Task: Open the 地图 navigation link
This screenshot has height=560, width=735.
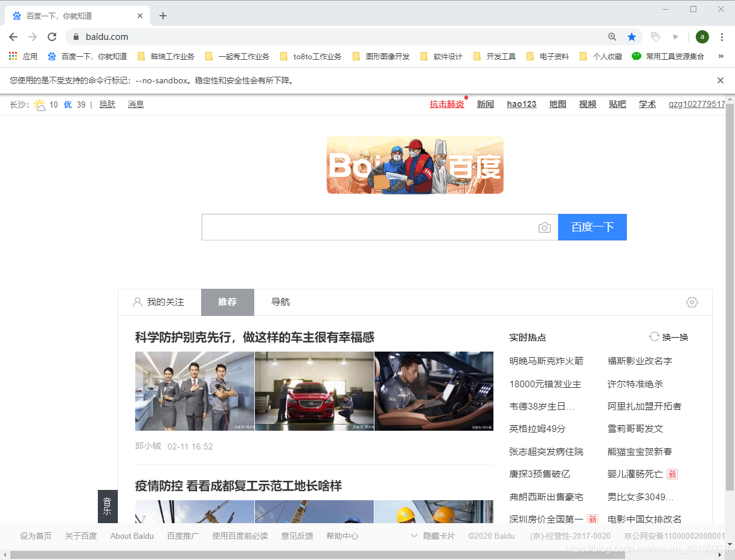Action: point(558,105)
